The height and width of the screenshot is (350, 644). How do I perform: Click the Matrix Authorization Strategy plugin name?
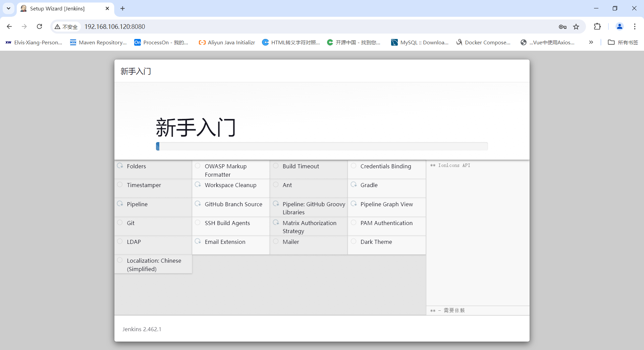tap(309, 227)
